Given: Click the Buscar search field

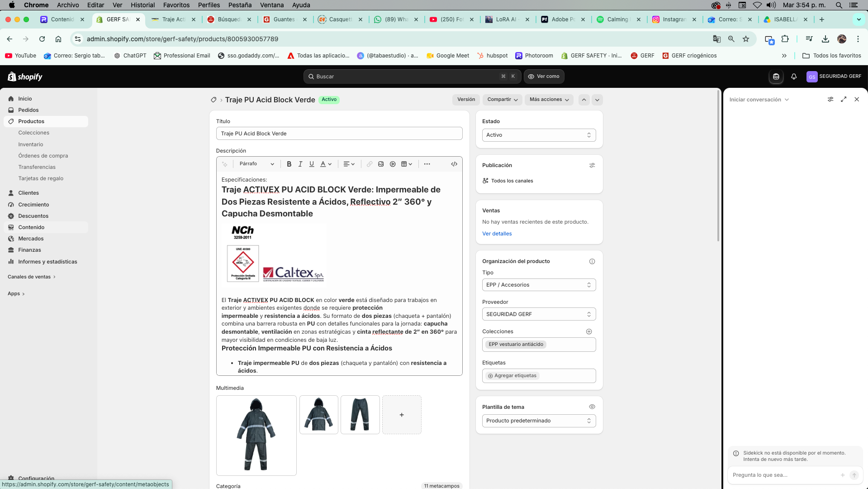Looking at the screenshot, I should pos(412,77).
